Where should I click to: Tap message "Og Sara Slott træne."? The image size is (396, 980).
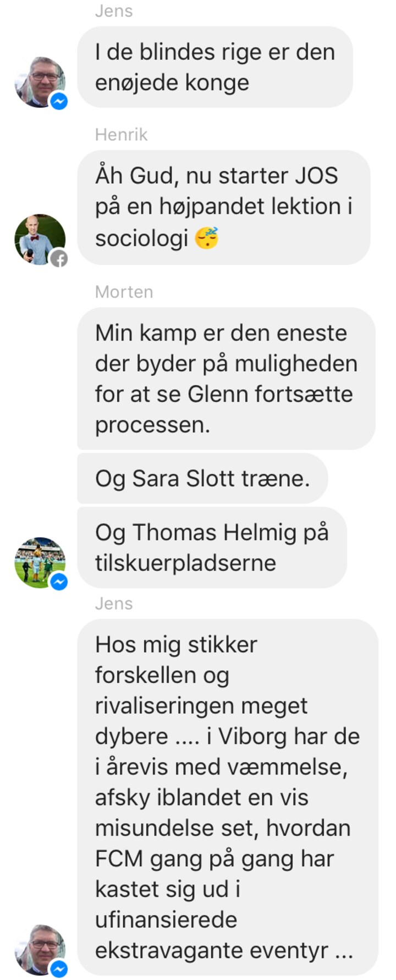(202, 479)
